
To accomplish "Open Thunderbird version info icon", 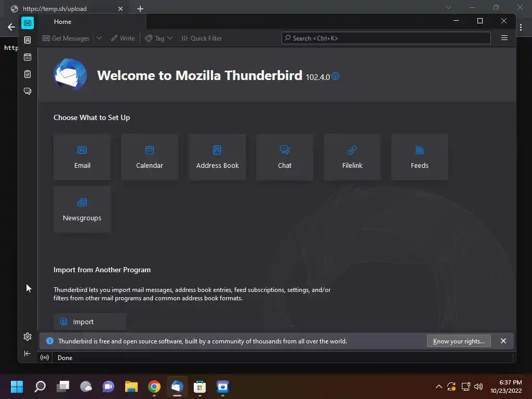I will click(335, 76).
